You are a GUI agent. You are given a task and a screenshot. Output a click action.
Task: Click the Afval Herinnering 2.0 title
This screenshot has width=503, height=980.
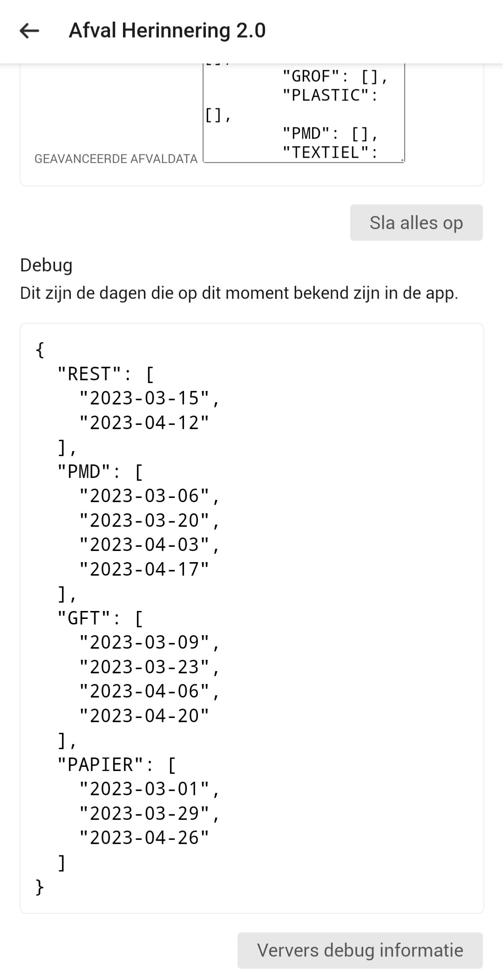(x=167, y=31)
